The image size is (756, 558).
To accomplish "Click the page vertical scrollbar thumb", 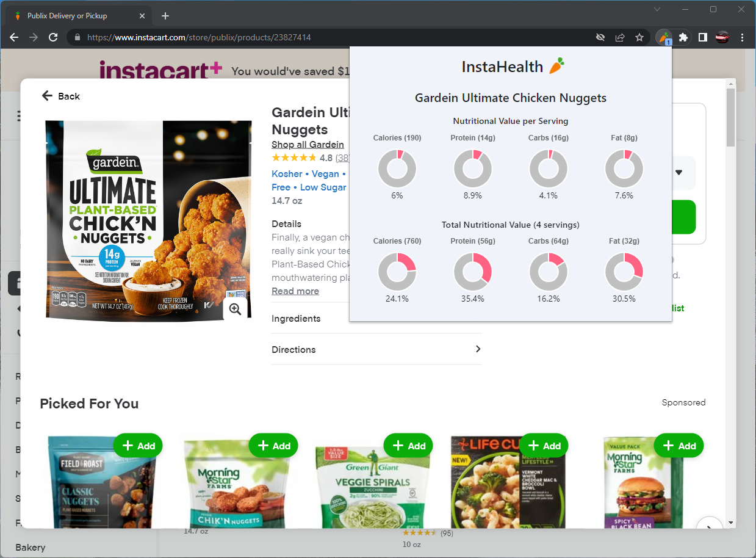I will (730, 117).
